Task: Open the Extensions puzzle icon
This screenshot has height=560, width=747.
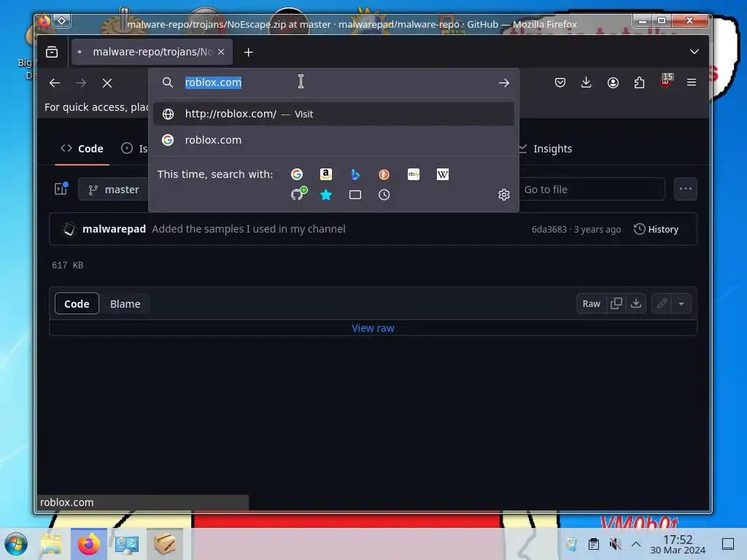Action: pyautogui.click(x=639, y=82)
